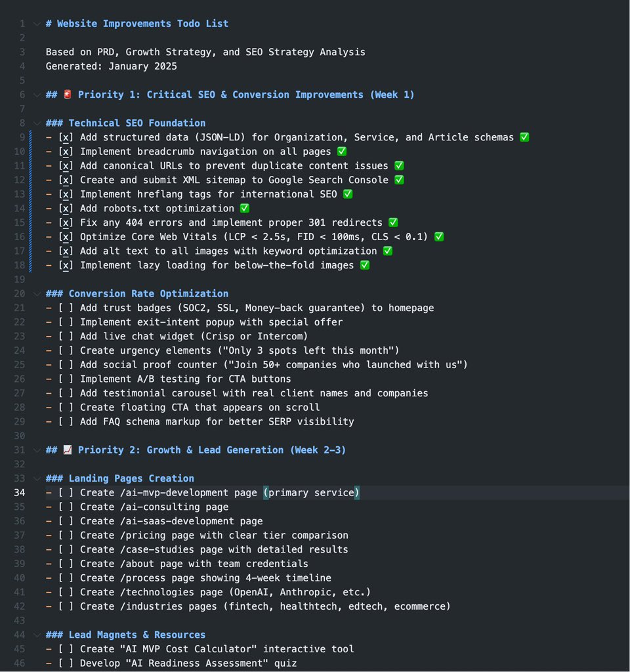Check the /pricing page task box

point(66,535)
